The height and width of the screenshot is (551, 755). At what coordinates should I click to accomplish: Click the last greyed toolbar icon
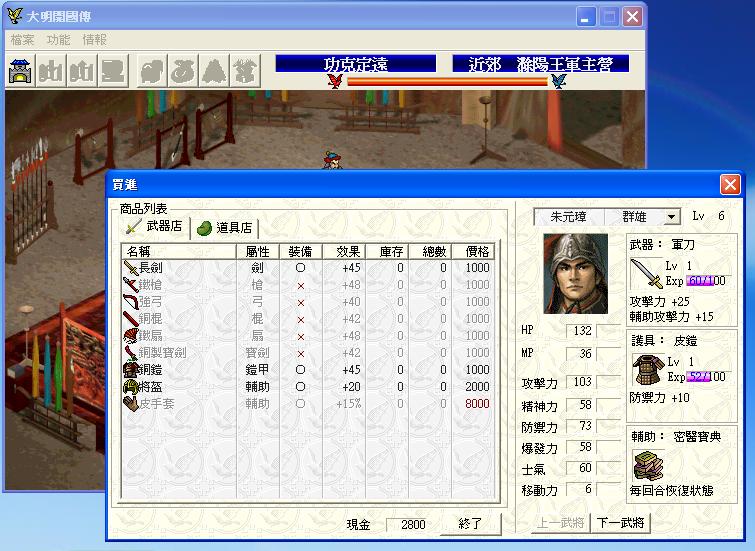coord(246,70)
